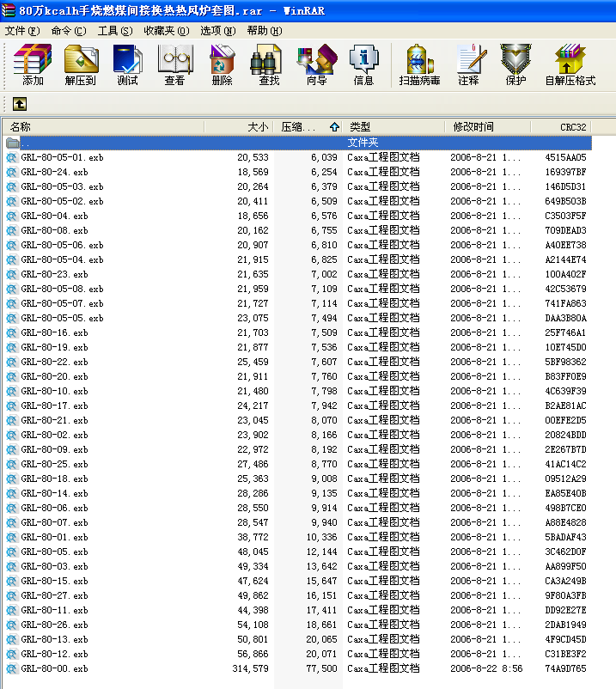Sort by compressed size column header
Image resolution: width=616 pixels, height=689 pixels.
click(x=299, y=126)
